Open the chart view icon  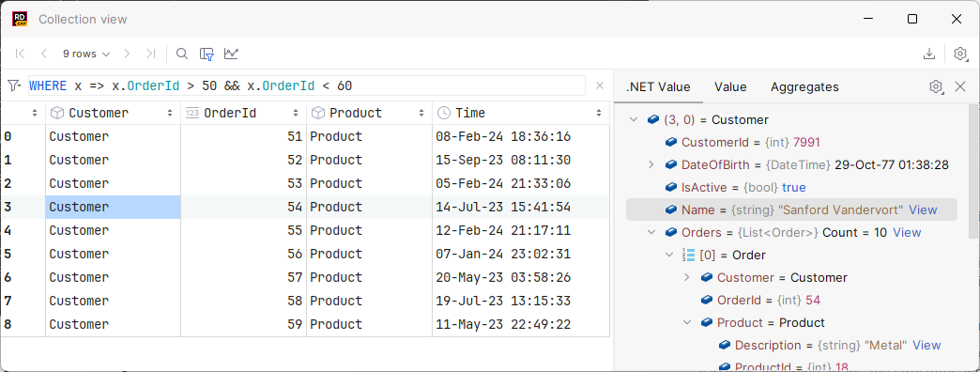[x=231, y=54]
